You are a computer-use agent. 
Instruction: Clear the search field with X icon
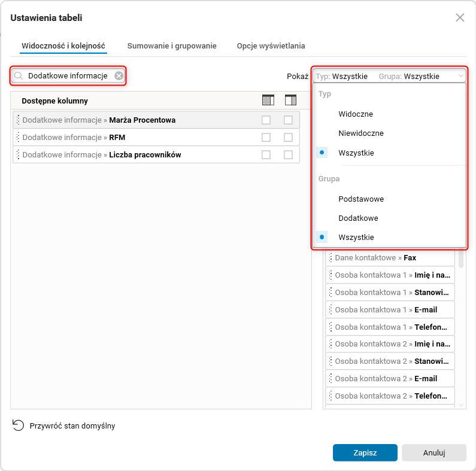119,76
